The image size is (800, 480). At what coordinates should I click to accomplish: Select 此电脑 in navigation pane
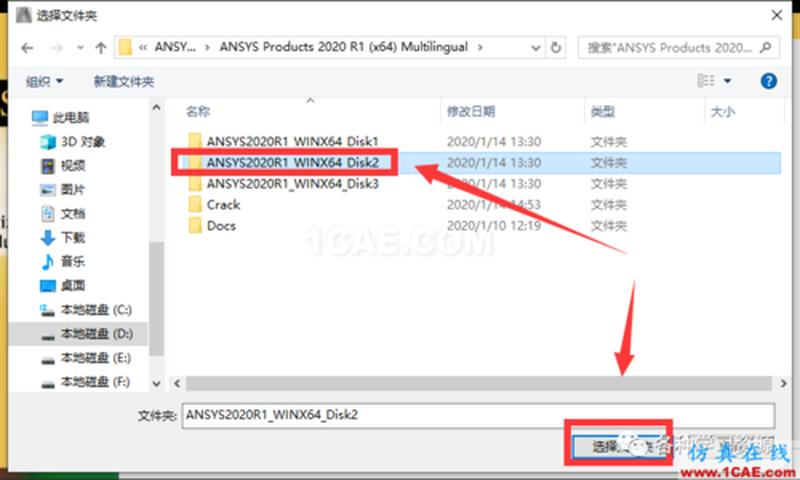click(x=60, y=118)
